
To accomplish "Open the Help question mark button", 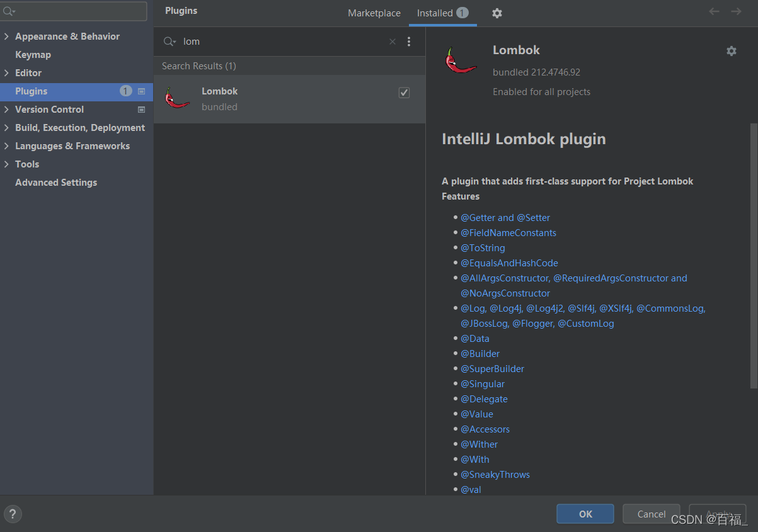I will pos(13,513).
